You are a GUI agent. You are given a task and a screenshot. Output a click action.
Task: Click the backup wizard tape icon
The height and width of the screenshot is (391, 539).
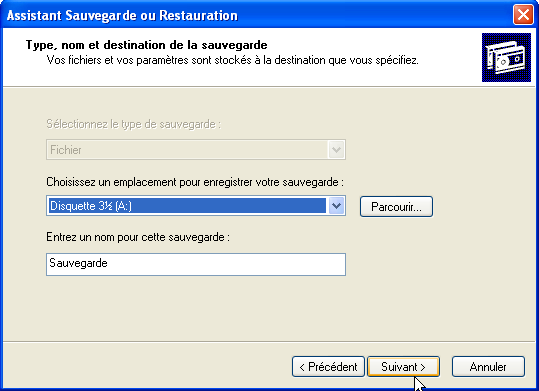coord(506,57)
